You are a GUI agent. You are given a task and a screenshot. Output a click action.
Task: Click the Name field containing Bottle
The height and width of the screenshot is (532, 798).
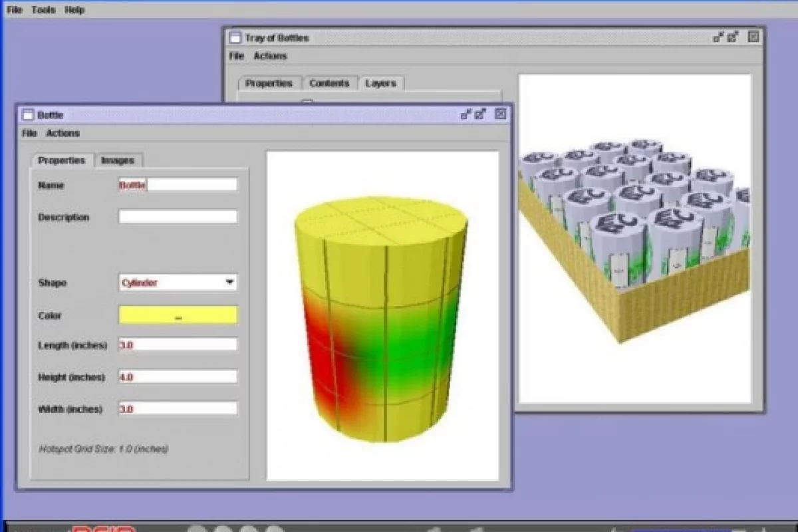[178, 185]
